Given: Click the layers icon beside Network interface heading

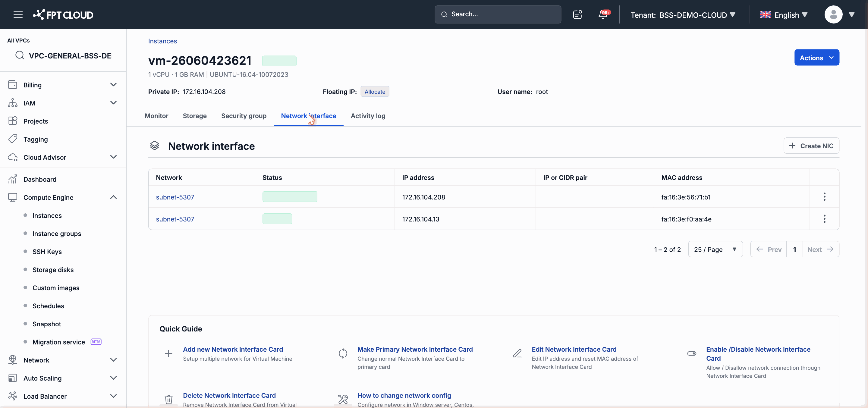Looking at the screenshot, I should click(154, 146).
